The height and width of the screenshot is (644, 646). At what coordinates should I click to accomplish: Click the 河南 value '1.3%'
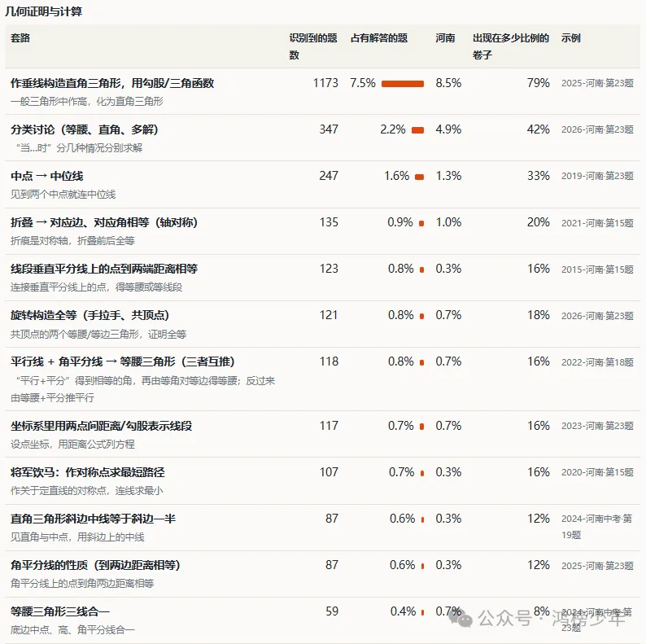[x=448, y=176]
